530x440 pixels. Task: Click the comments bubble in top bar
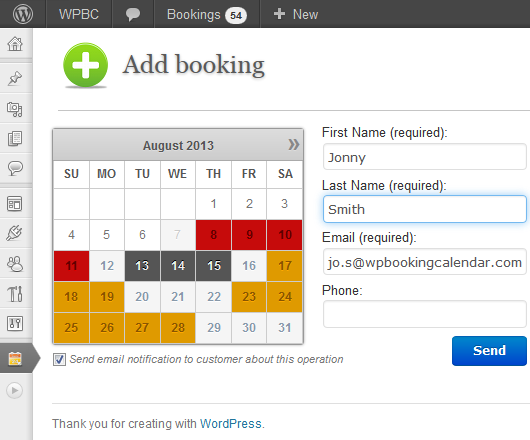pos(133,14)
